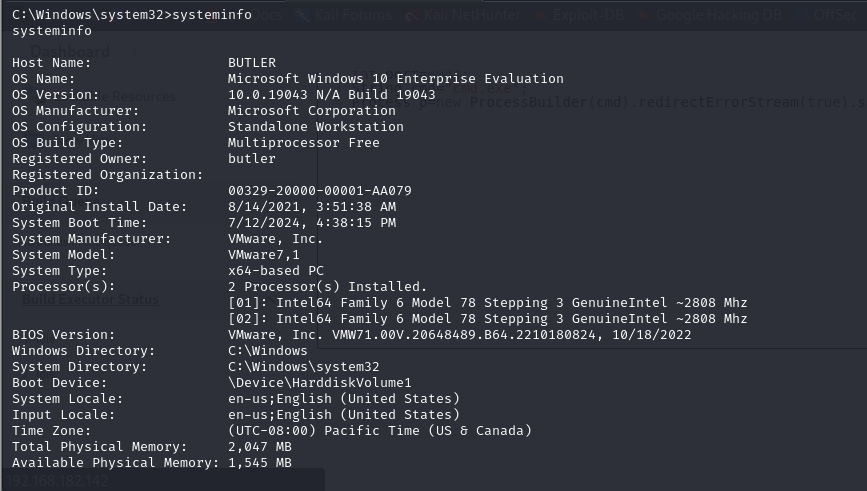867x491 pixels.
Task: Click the first processor entry [01]
Action: pyautogui.click(x=487, y=303)
